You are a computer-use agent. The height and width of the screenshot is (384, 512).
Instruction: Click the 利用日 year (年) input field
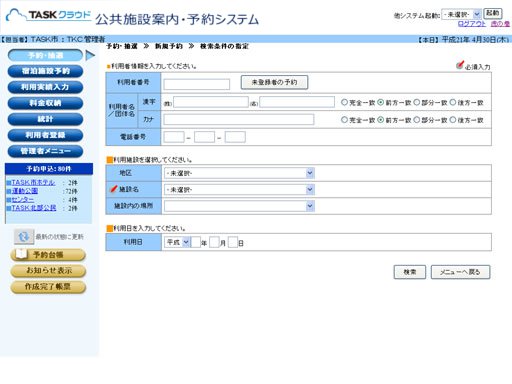196,242
